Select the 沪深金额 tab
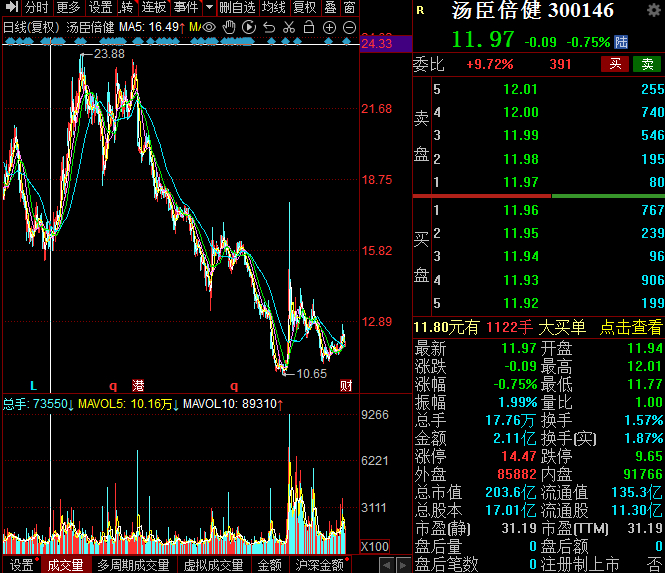This screenshot has width=665, height=573. tap(320, 565)
